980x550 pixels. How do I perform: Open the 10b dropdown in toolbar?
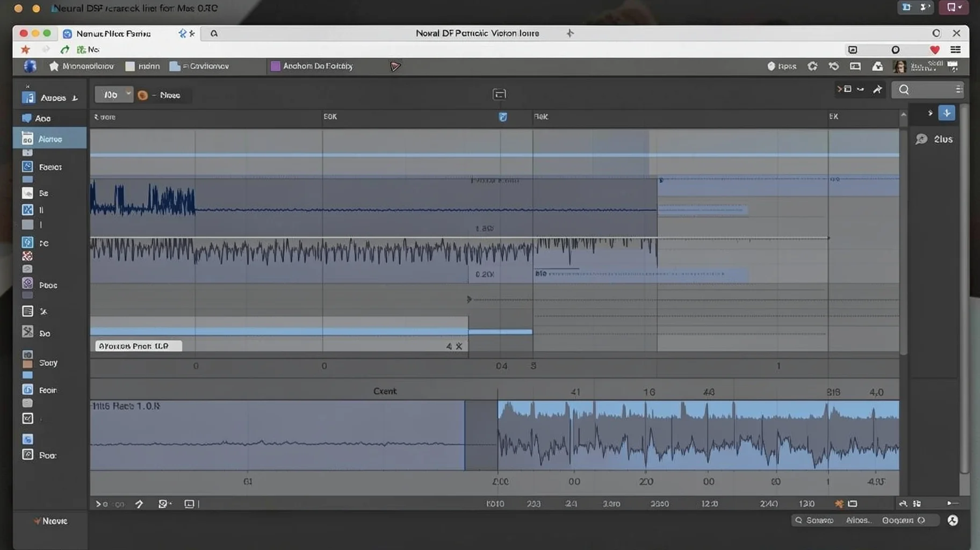coord(113,95)
